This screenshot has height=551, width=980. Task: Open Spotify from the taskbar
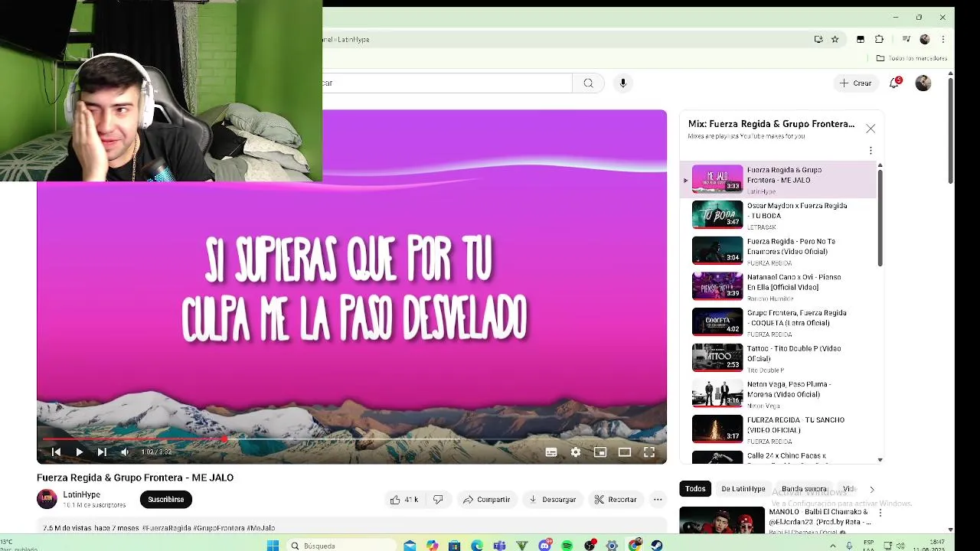(567, 545)
